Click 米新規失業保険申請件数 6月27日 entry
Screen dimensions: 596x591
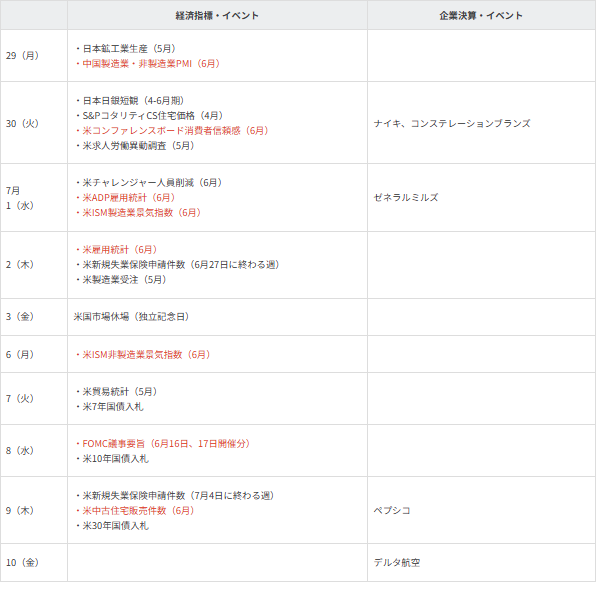point(178,265)
